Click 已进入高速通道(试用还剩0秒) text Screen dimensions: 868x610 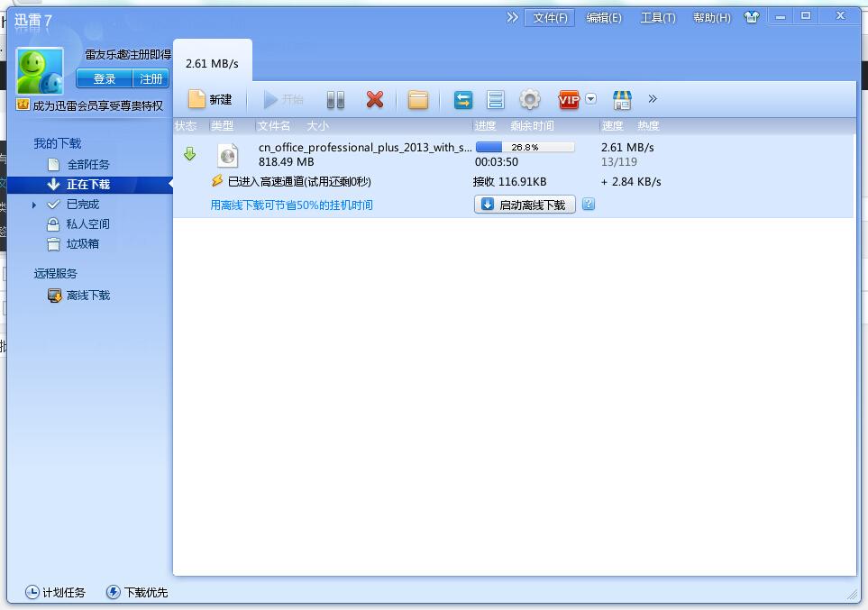(x=299, y=182)
